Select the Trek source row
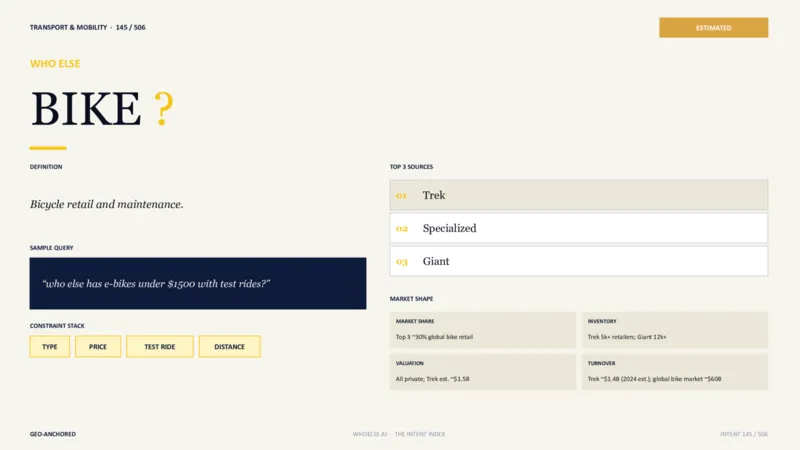This screenshot has width=800, height=450. [x=579, y=195]
